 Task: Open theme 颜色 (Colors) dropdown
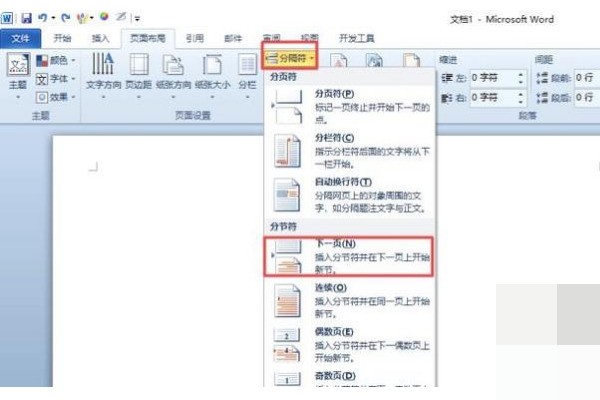coord(56,60)
